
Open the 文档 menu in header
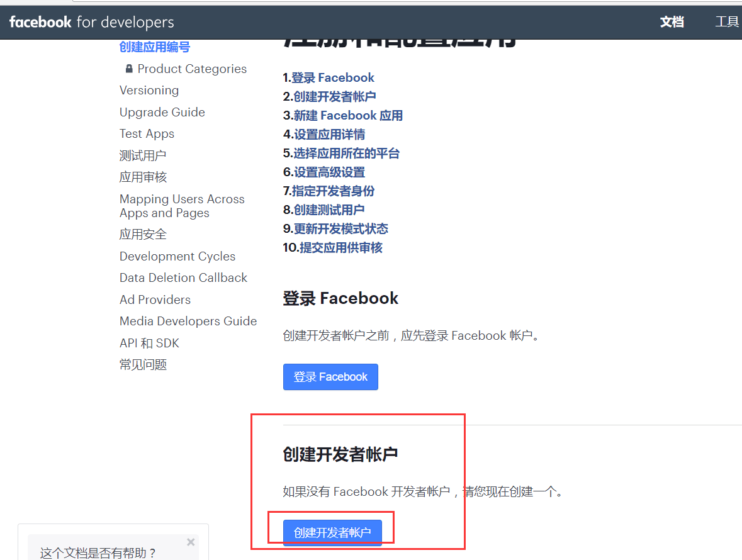click(672, 22)
